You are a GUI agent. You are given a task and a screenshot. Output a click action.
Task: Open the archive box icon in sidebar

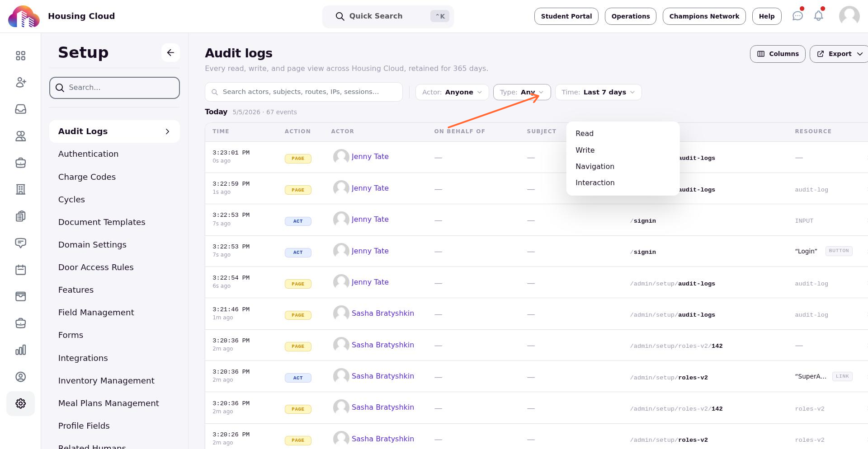pos(20,296)
